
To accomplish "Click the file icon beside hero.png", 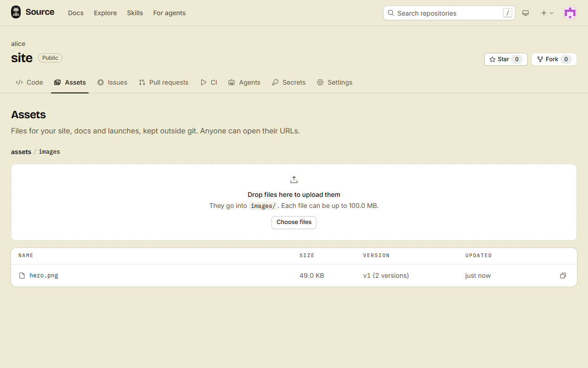I will pos(22,276).
